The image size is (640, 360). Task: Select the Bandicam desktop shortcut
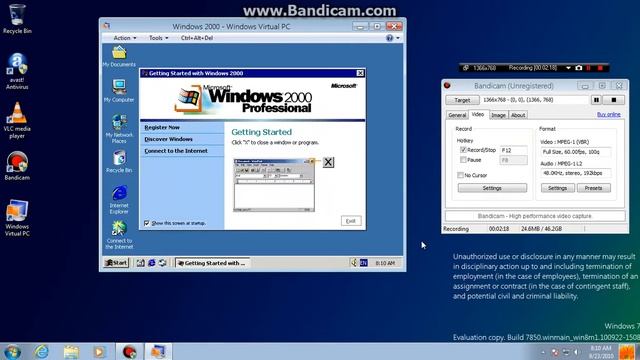pyautogui.click(x=17, y=166)
